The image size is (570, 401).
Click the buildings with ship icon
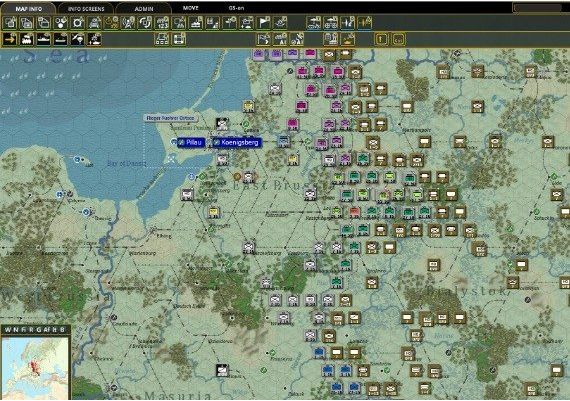[330, 39]
